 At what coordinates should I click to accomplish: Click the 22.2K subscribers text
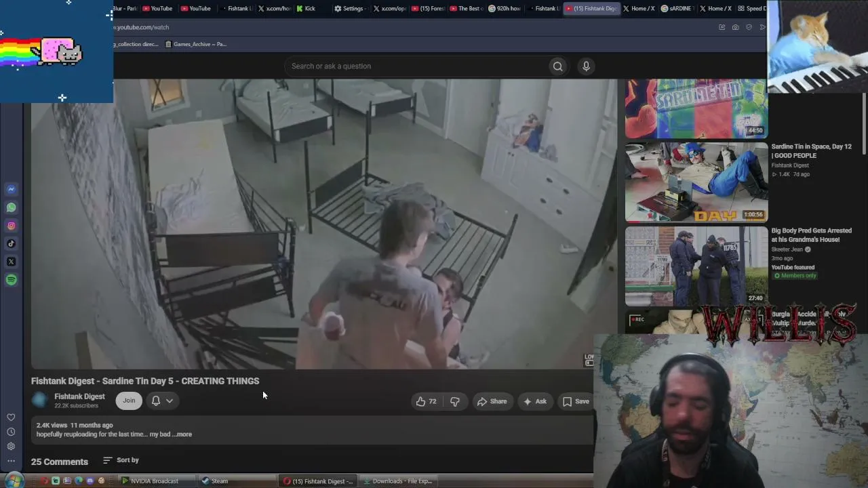[x=76, y=406]
